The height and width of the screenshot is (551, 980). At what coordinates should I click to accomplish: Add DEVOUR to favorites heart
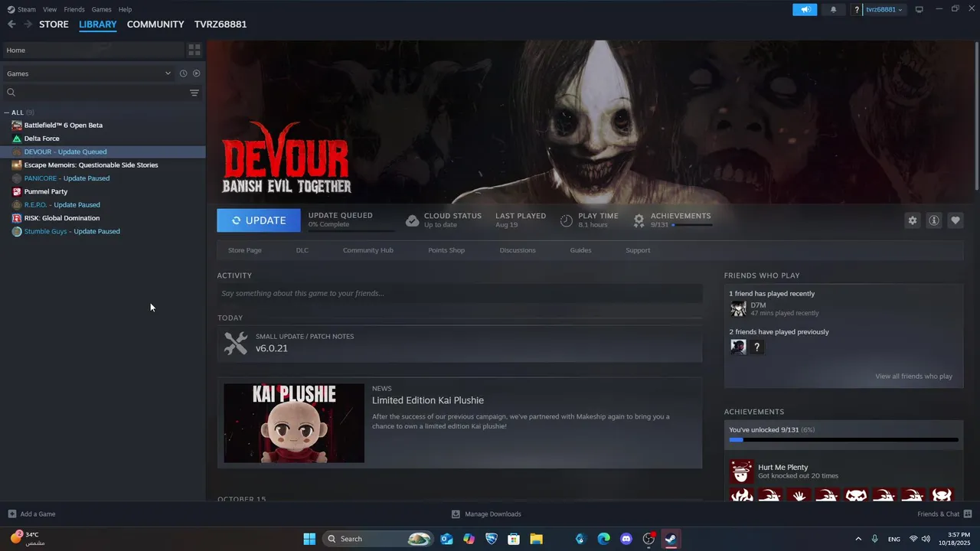click(x=955, y=220)
